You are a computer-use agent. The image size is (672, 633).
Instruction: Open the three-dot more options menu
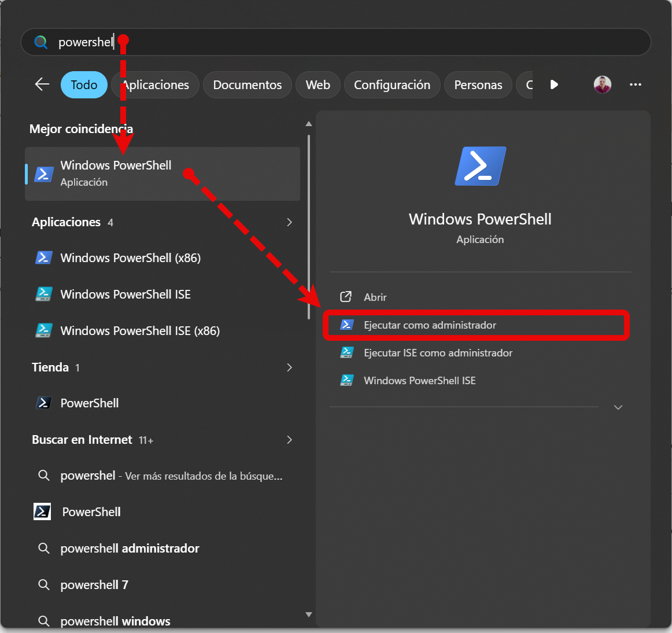[x=635, y=84]
